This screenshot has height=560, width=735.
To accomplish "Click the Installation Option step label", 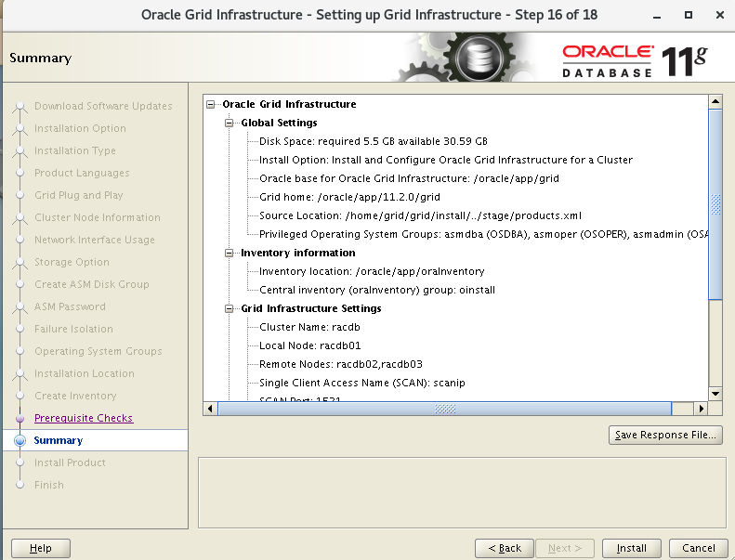I will coord(80,128).
